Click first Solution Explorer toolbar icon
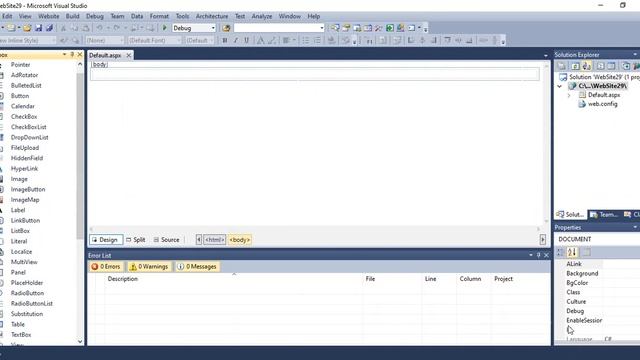The height and width of the screenshot is (360, 640). tap(562, 66)
